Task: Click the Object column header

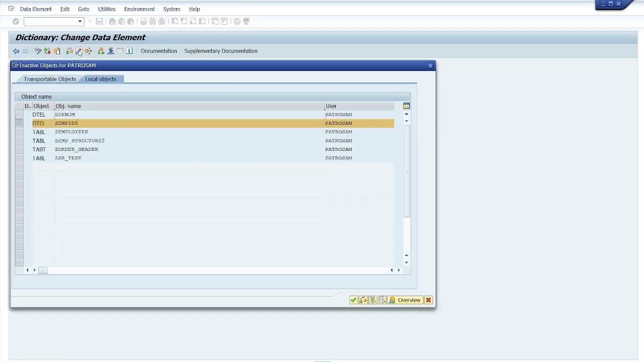Action: click(43, 106)
